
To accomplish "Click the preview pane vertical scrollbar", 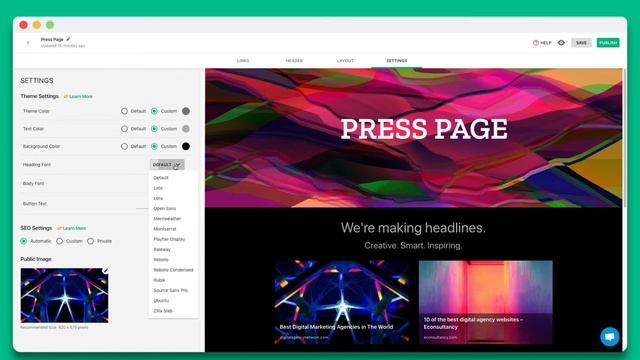I will 624,138.
